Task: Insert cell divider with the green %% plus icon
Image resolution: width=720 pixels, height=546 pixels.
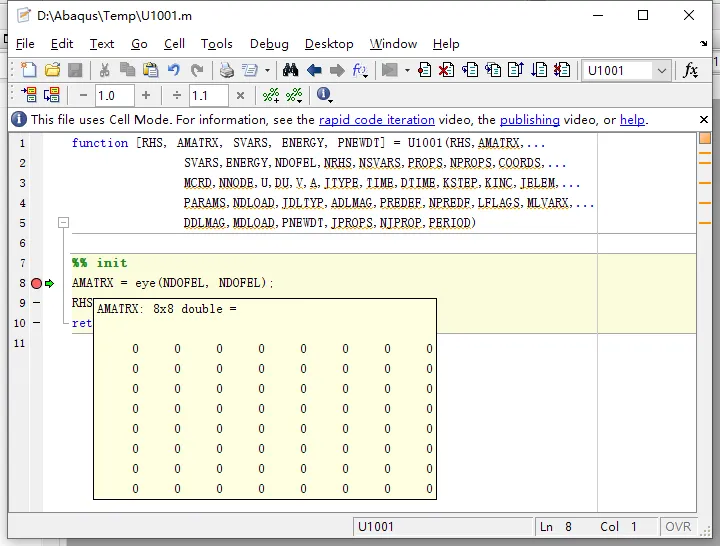Action: (x=271, y=95)
